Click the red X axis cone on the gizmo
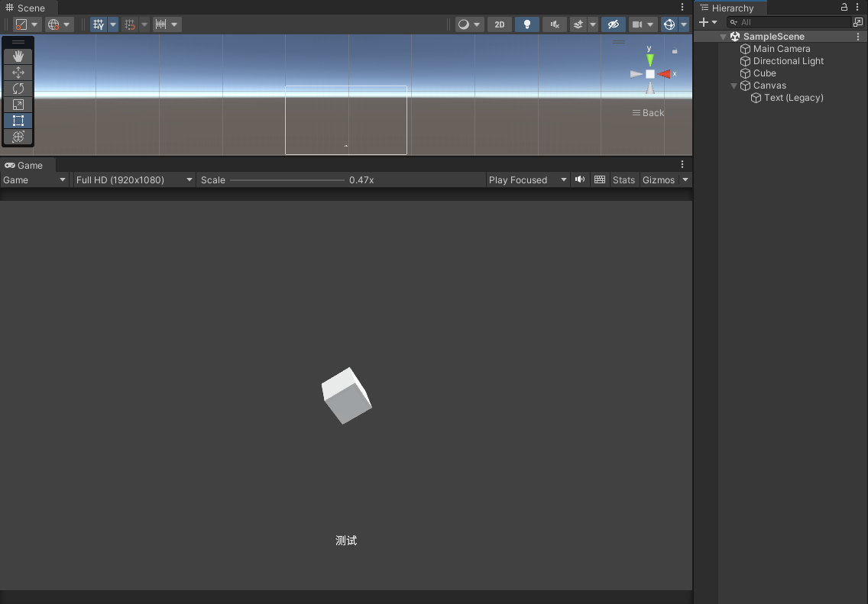 [x=665, y=74]
